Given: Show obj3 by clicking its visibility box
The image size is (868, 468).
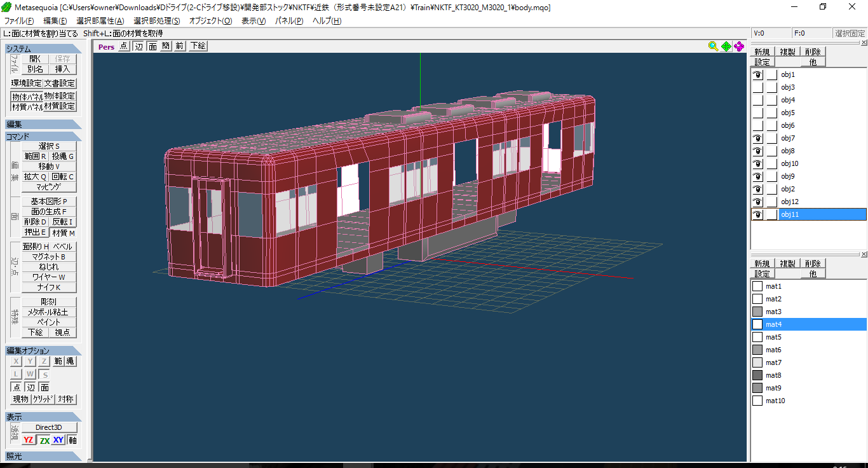Looking at the screenshot, I should click(x=757, y=87).
